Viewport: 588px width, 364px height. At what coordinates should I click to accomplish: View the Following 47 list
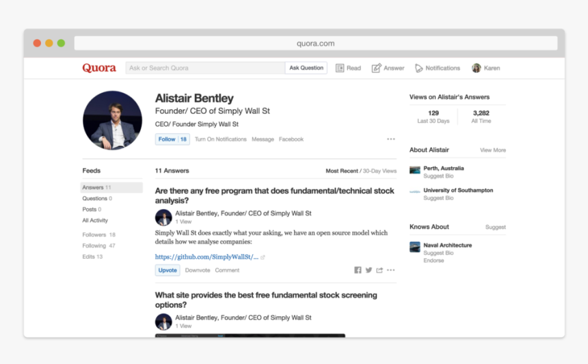(x=98, y=245)
